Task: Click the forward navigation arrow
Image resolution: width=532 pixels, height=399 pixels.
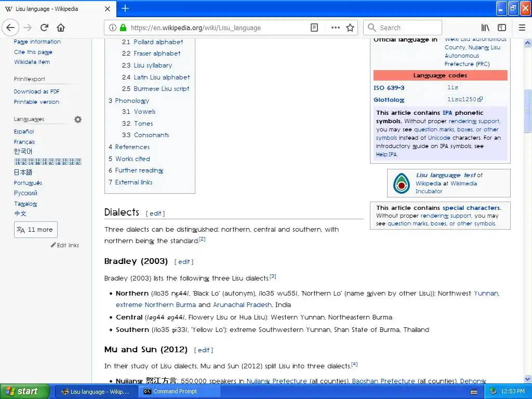Action: coord(28,28)
